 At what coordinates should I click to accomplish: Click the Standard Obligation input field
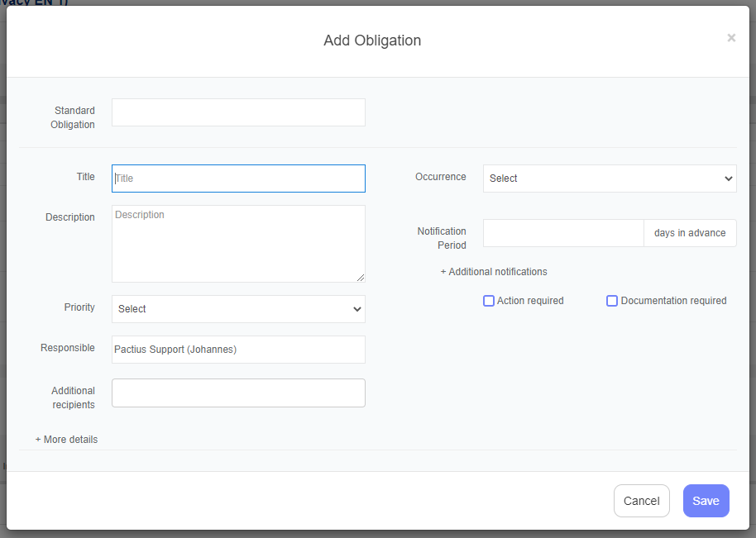(238, 112)
